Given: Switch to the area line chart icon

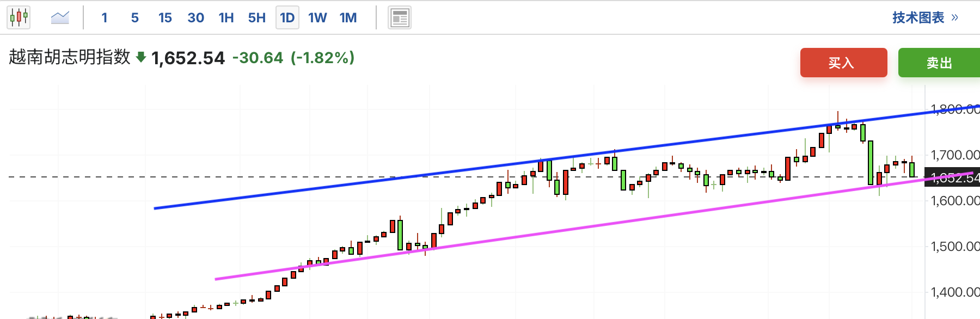Looking at the screenshot, I should click(60, 18).
